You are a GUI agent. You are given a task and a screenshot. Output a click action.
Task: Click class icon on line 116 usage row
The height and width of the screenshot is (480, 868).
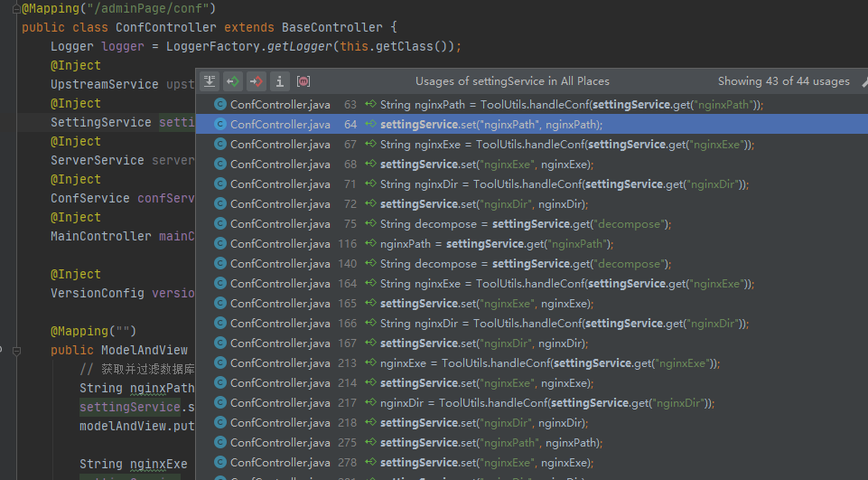(x=220, y=243)
